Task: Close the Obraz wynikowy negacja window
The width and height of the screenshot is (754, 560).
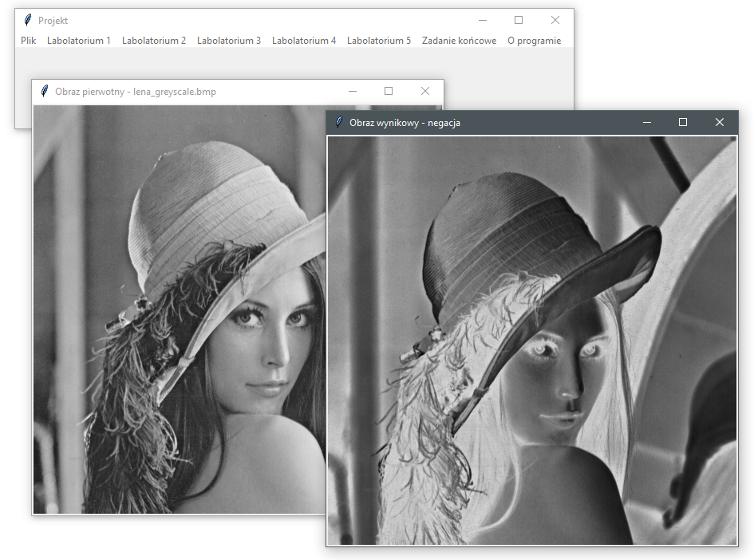Action: [x=720, y=122]
